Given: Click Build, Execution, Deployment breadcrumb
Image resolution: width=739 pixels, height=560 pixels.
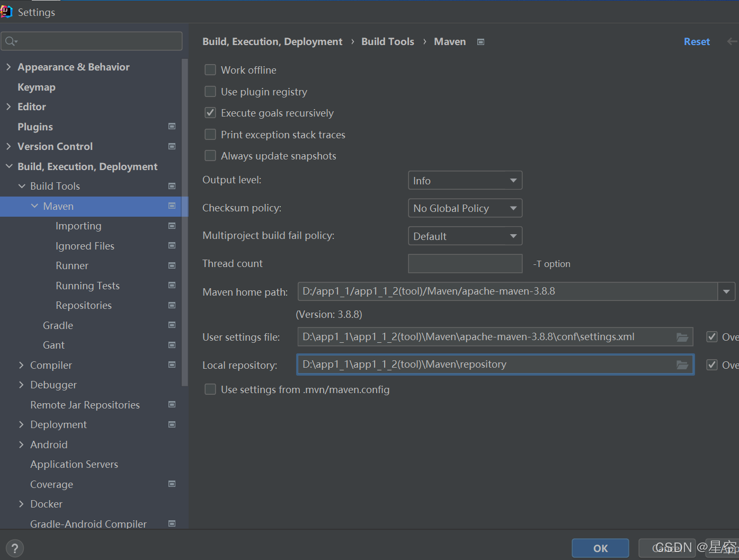Looking at the screenshot, I should pyautogui.click(x=272, y=41).
